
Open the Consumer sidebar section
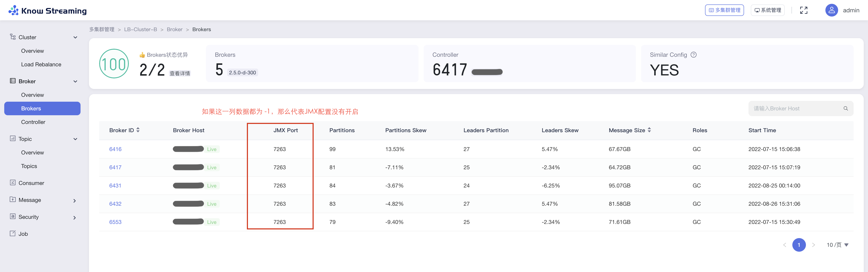coord(31,183)
